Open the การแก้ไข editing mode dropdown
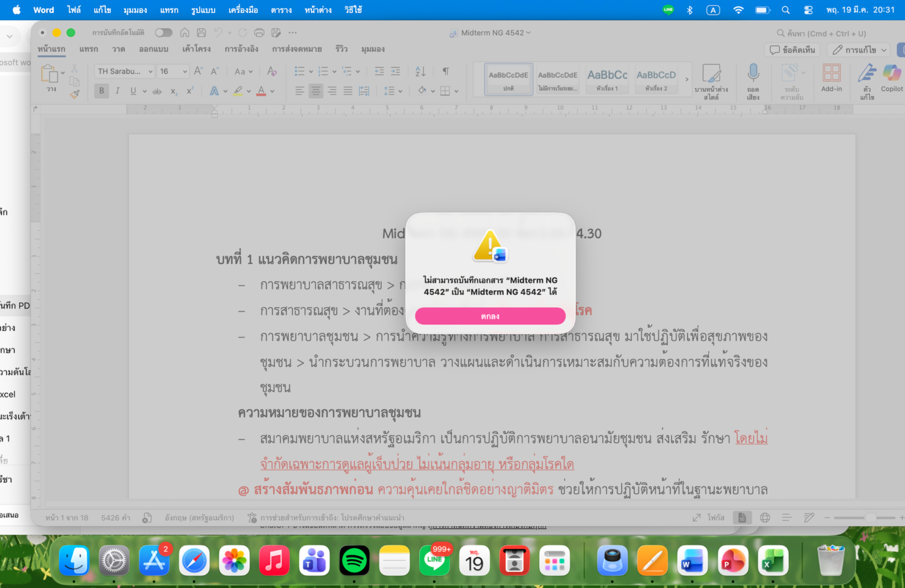905x588 pixels. click(x=859, y=50)
